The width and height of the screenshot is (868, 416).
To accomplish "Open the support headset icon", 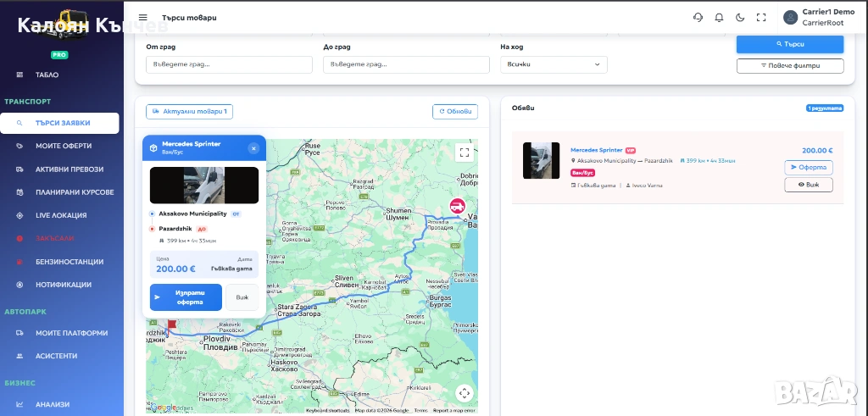I will click(698, 18).
